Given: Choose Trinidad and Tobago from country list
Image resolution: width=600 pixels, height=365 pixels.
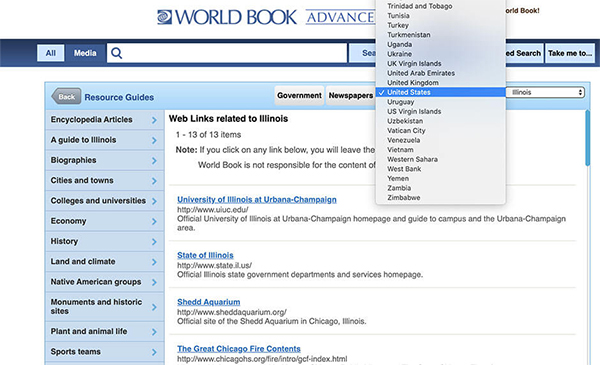Looking at the screenshot, I should pos(441,6).
